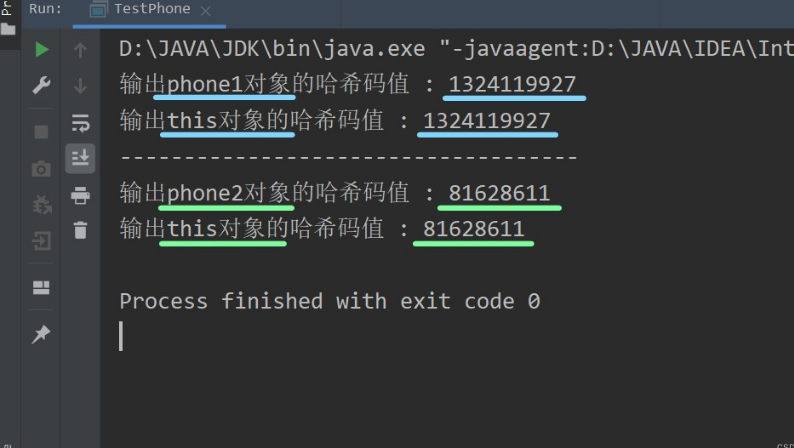
Task: Close the TestPhone tab
Action: 206,10
